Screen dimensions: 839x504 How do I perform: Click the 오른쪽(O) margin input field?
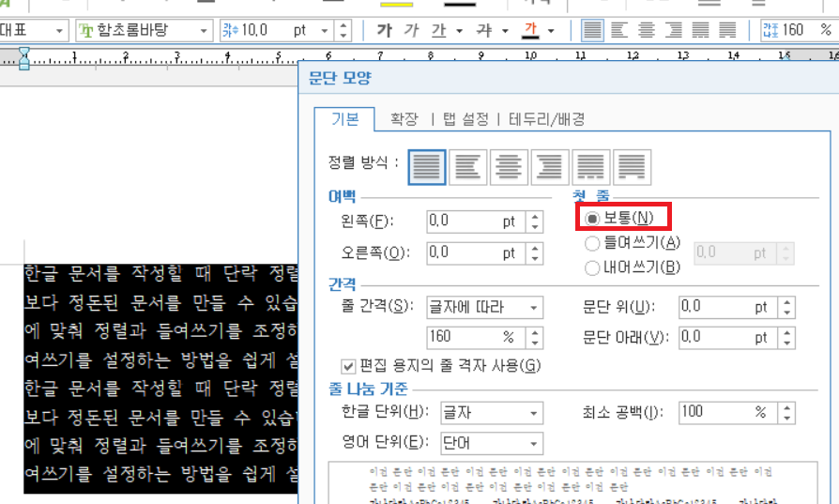coord(476,253)
